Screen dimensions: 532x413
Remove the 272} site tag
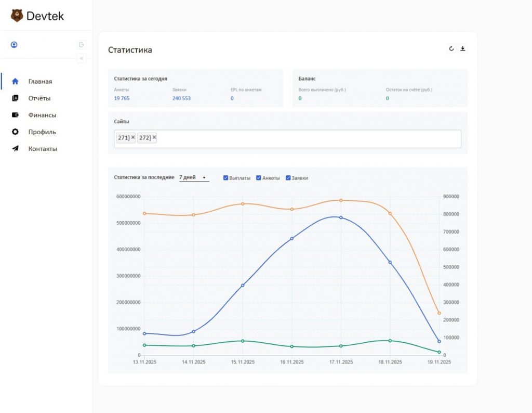(x=154, y=138)
